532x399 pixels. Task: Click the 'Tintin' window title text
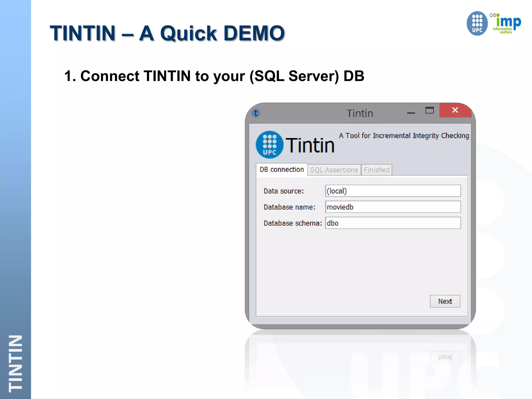[360, 114]
